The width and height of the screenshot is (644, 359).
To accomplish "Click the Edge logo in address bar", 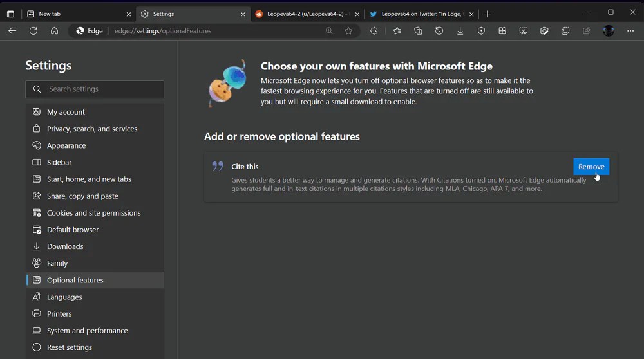I will [x=80, y=31].
